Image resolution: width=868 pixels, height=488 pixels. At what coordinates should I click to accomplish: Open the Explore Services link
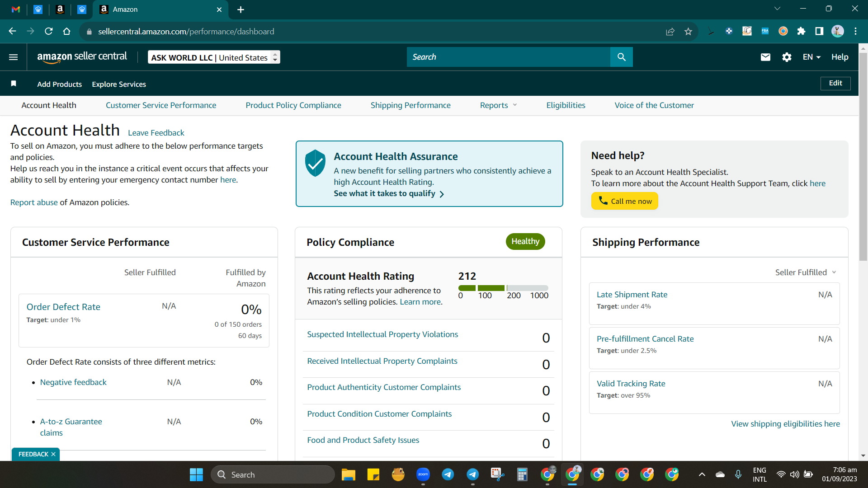pyautogui.click(x=119, y=84)
